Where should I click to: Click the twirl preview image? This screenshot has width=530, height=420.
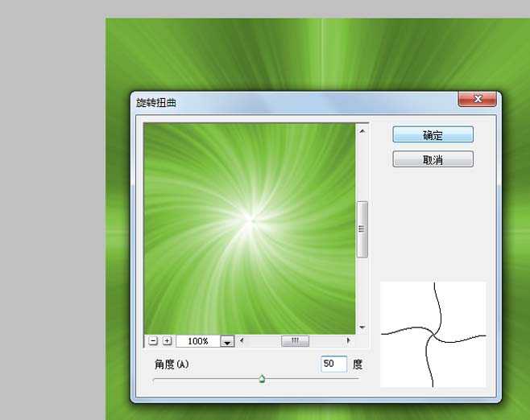tap(250, 229)
